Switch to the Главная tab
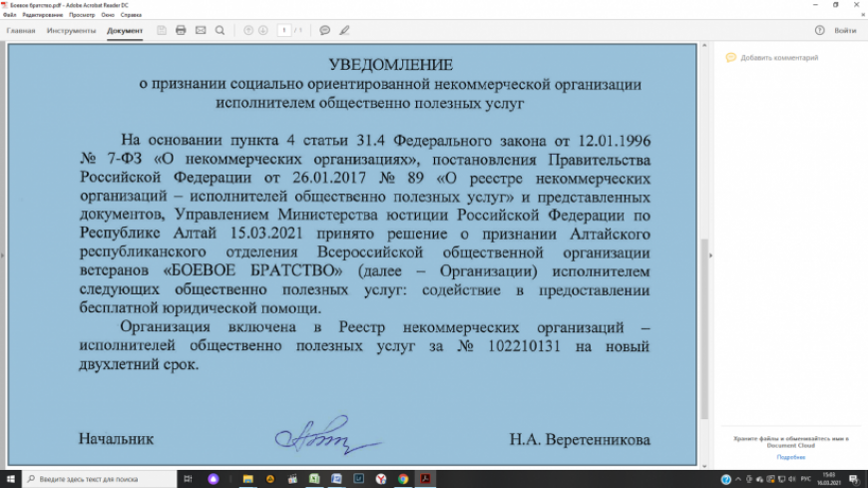Image resolution: width=868 pixels, height=488 pixels. click(x=21, y=31)
